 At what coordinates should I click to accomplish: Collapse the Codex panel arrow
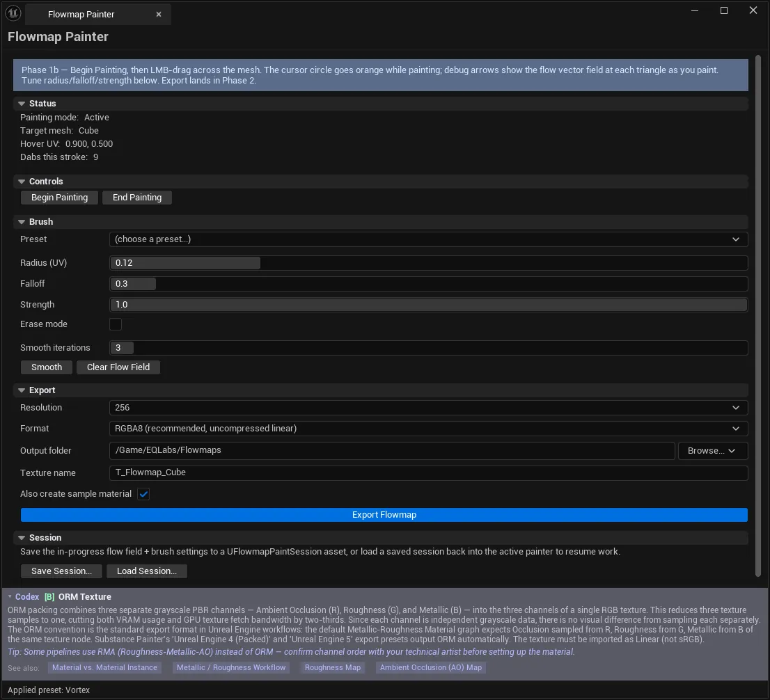(x=10, y=597)
